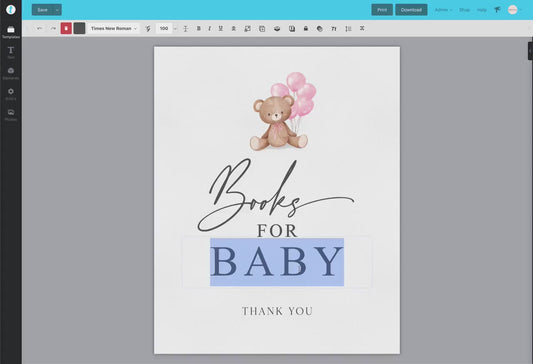Click the font size field showing 100
533x364 pixels.
point(164,29)
